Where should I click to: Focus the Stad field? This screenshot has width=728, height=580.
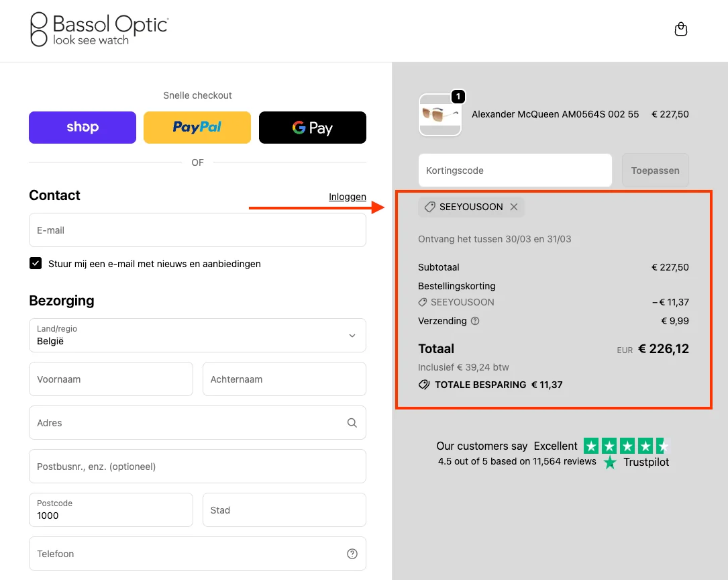[x=284, y=510]
